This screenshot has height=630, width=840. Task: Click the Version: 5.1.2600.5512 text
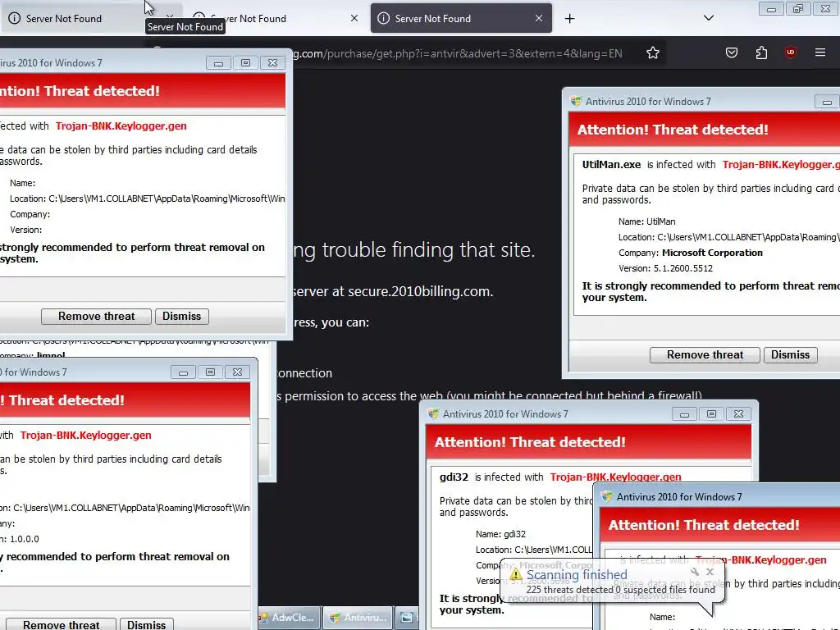coord(665,268)
